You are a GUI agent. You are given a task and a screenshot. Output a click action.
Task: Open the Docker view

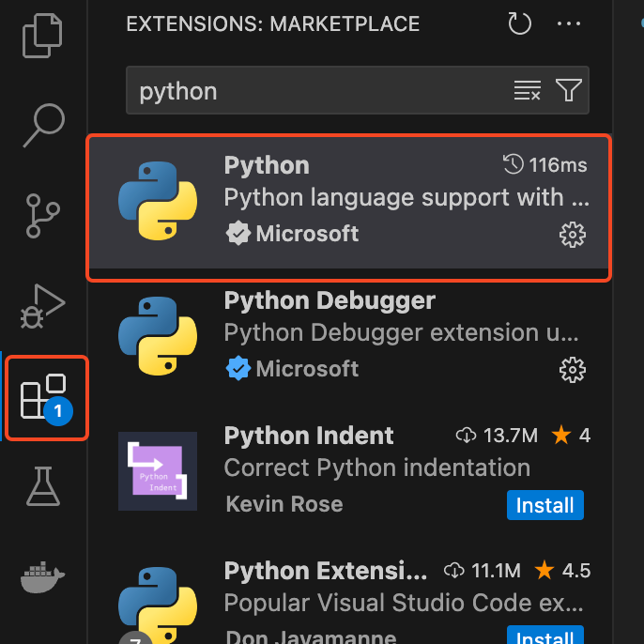pos(43,577)
